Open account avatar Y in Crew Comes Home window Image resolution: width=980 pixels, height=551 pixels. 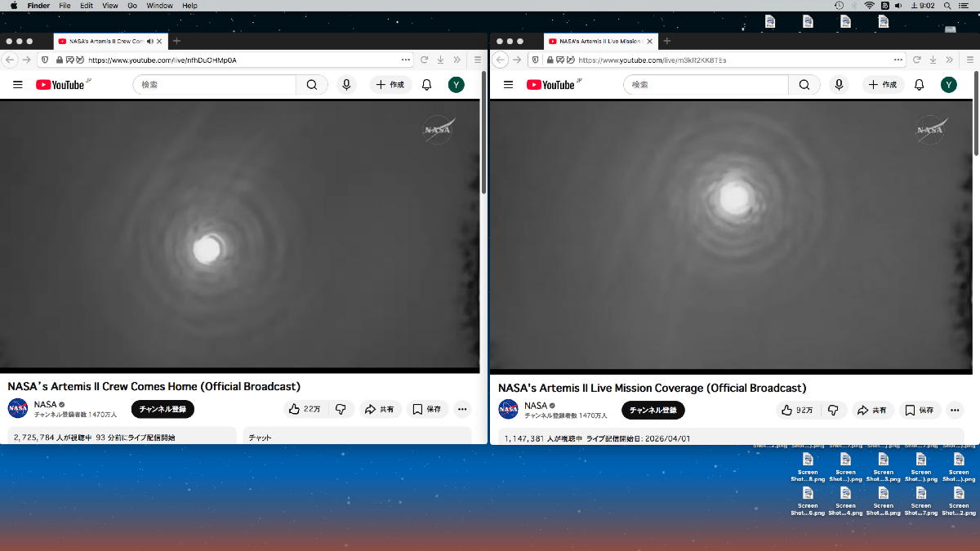coord(457,84)
